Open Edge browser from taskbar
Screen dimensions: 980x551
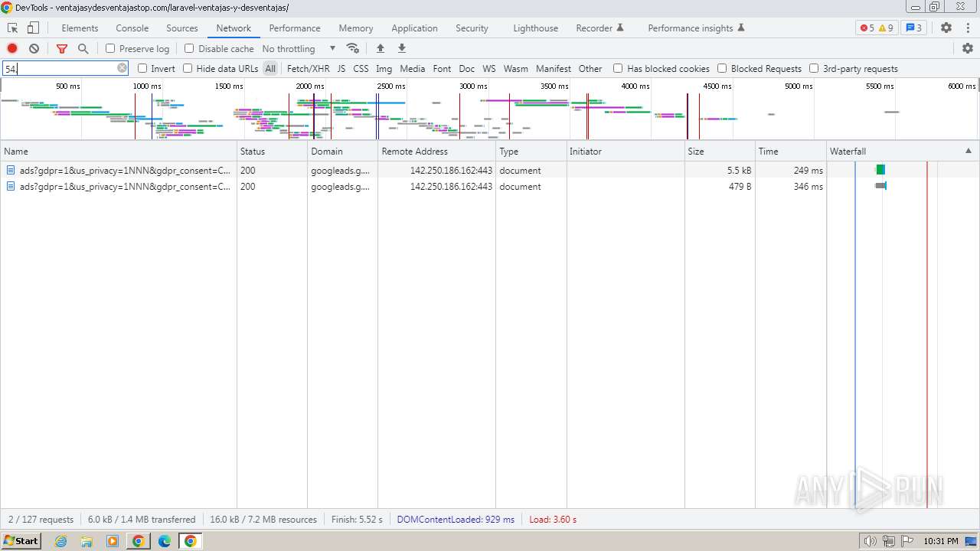[x=165, y=541]
